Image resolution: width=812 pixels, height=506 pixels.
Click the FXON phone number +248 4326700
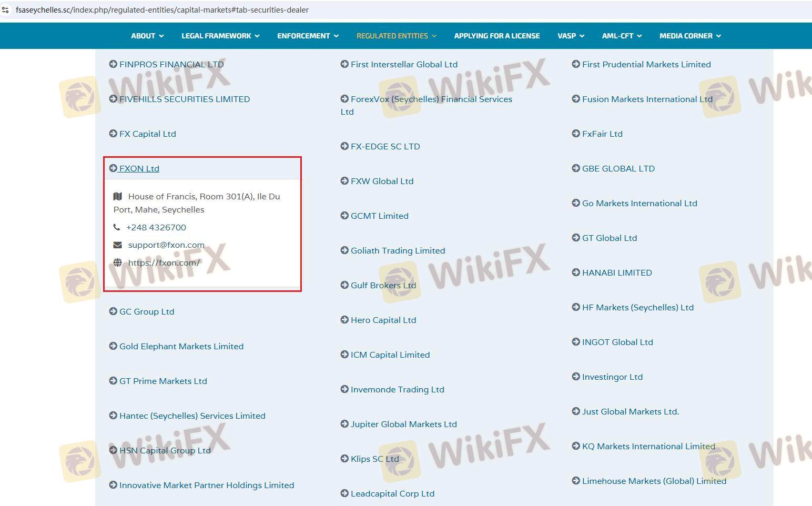tap(156, 227)
